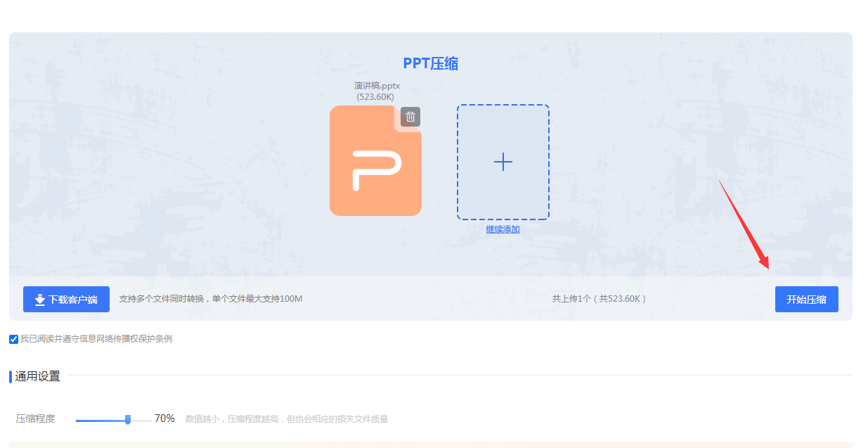The height and width of the screenshot is (448, 868).
Task: Start compression with the 开始压缩 button
Action: tap(807, 299)
